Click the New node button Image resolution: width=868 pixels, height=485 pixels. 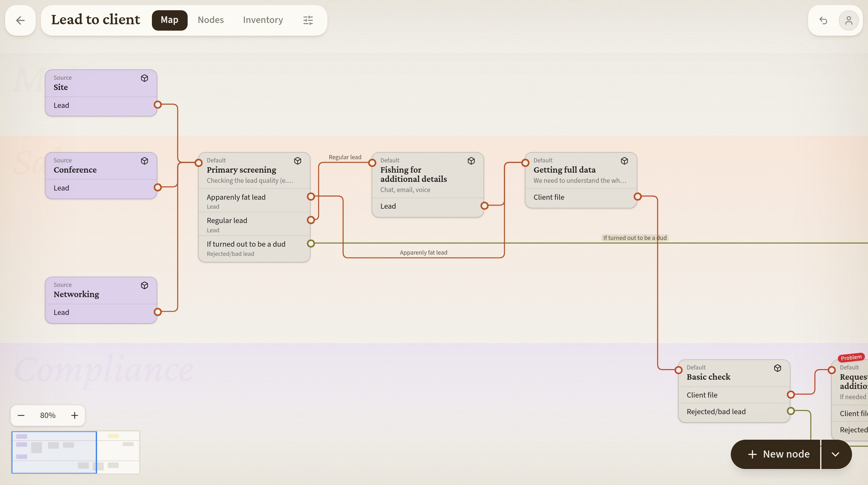pyautogui.click(x=775, y=454)
